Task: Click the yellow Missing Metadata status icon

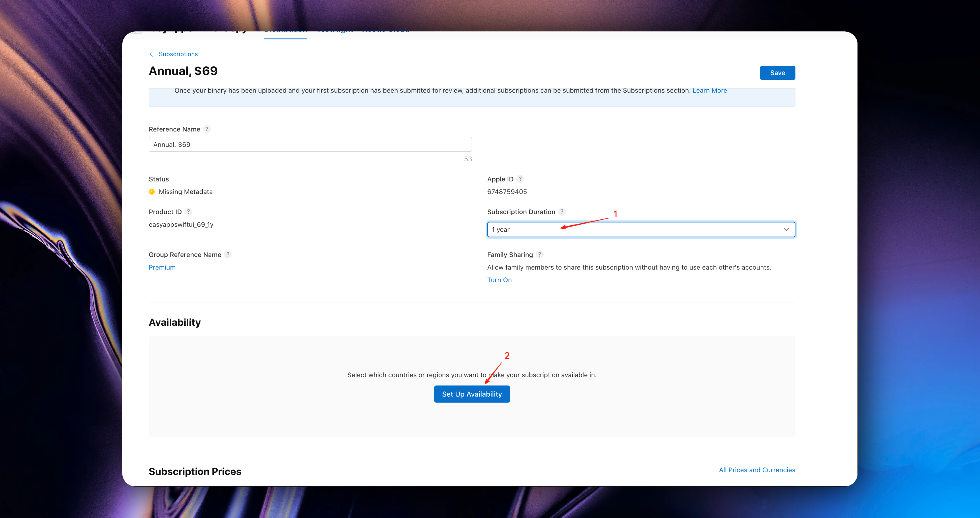Action: (152, 192)
